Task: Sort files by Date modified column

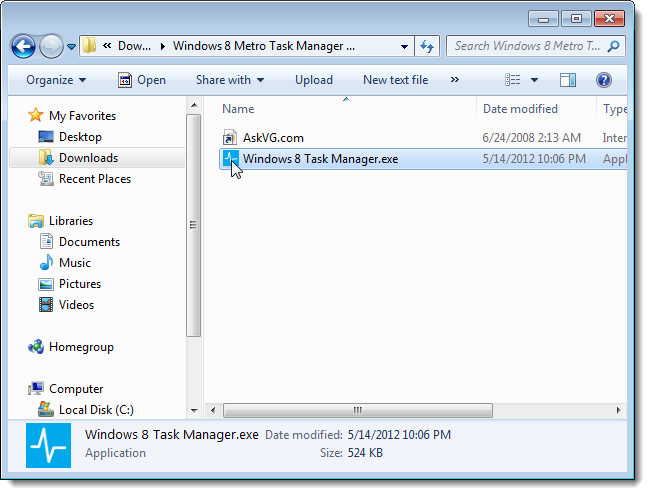Action: pyautogui.click(x=520, y=109)
